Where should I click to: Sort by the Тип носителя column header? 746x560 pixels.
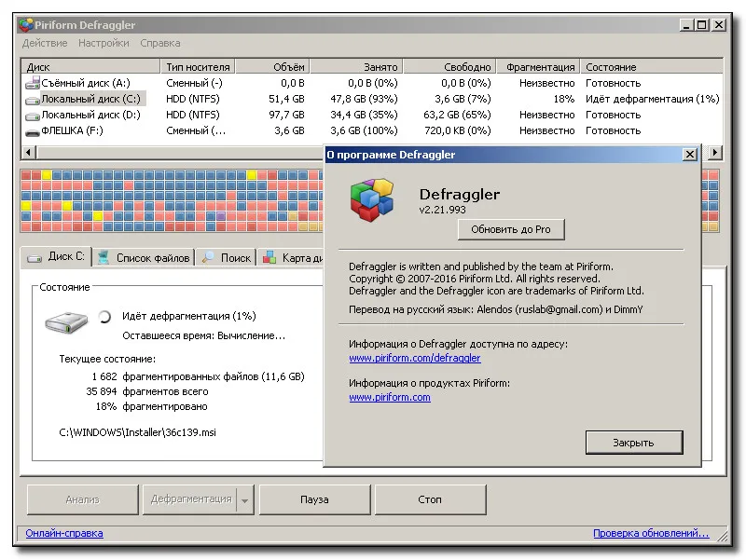coord(198,67)
